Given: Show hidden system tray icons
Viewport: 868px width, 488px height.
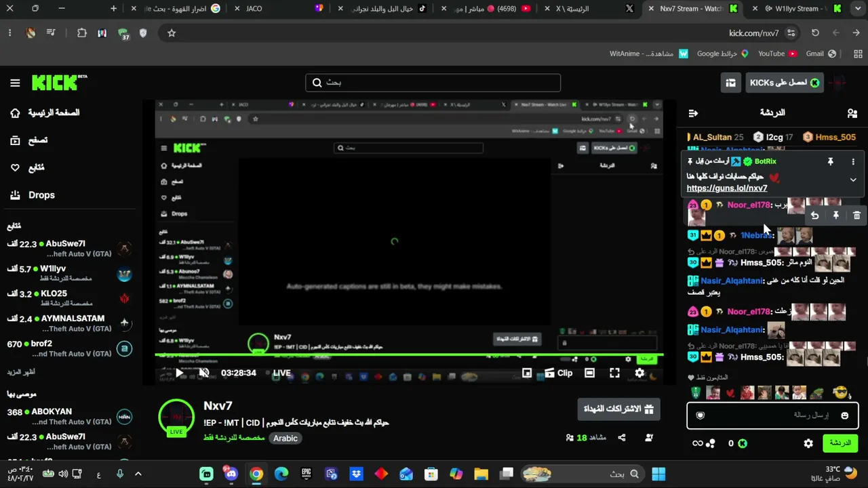Looking at the screenshot, I should [138, 474].
